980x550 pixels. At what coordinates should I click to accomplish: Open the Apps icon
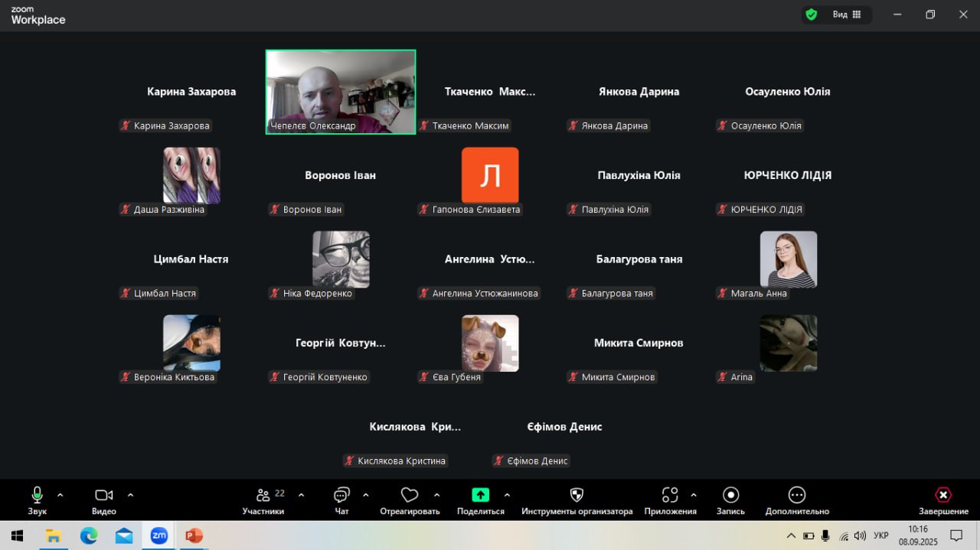tap(670, 495)
